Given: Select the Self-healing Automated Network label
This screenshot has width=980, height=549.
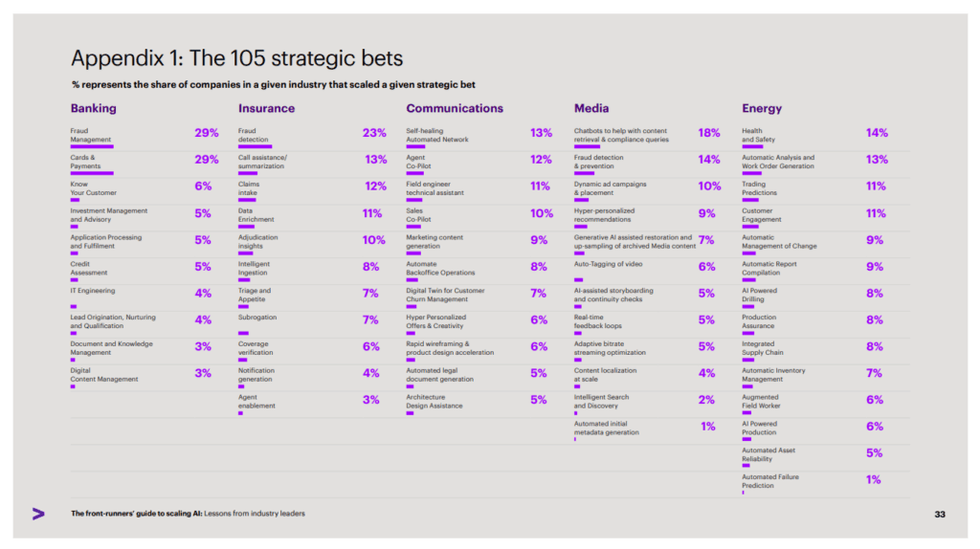Looking at the screenshot, I should coord(436,136).
